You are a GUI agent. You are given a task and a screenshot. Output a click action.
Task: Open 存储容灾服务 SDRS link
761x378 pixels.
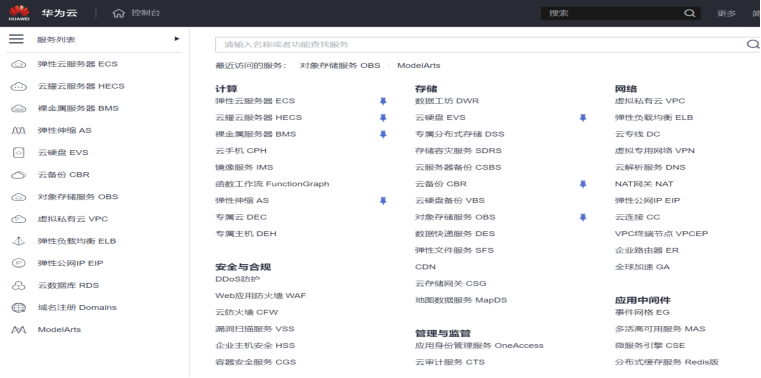point(458,150)
